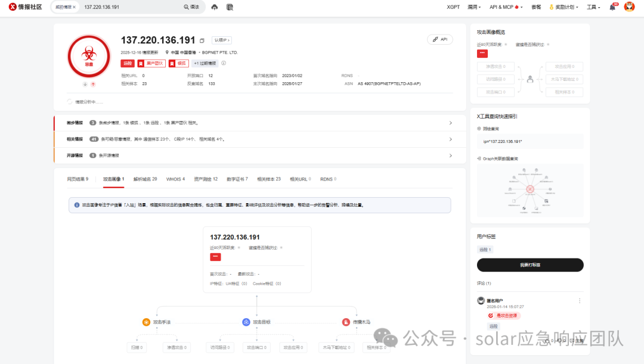Click the 情报社区 logo in the header
This screenshot has height=364, width=644.
(26, 7)
